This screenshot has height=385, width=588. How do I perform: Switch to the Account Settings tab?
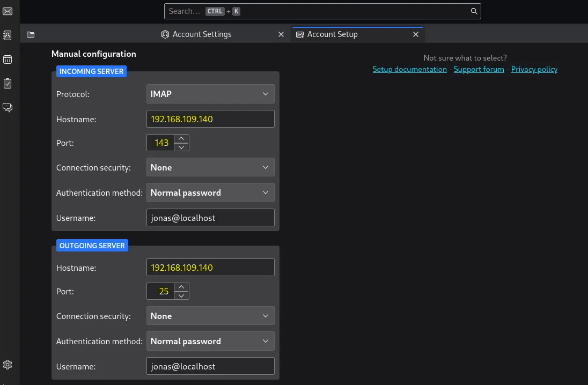[x=202, y=34]
